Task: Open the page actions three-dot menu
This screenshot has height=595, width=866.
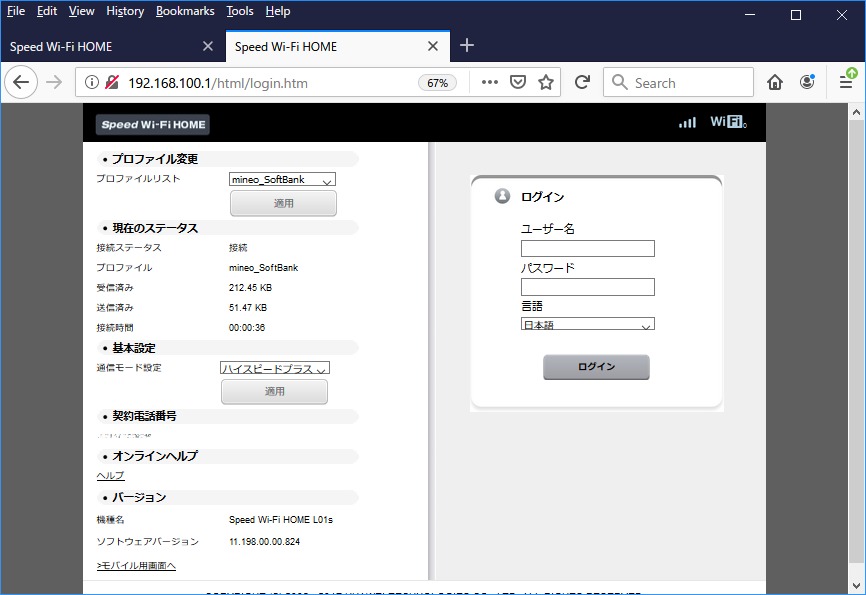Action: click(x=489, y=83)
